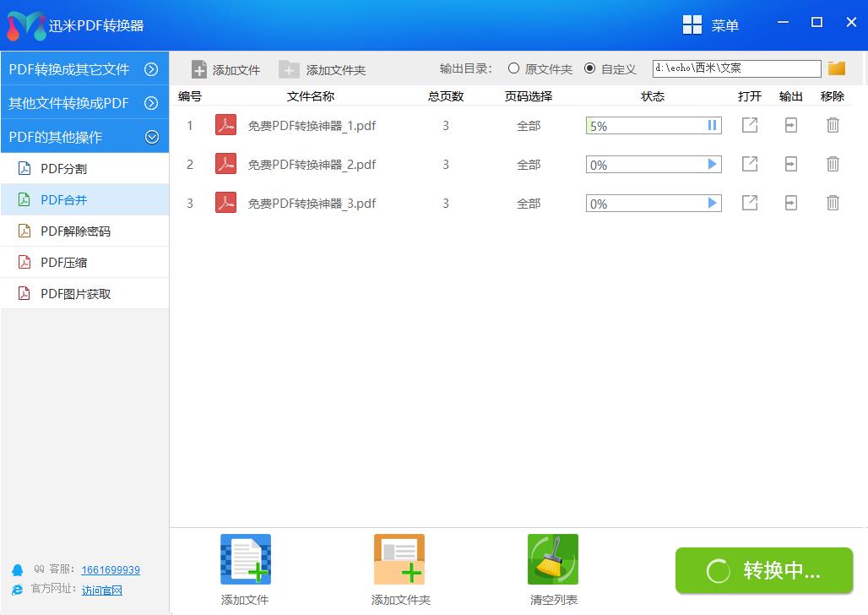
Task: Click the large 添加文件夹 icon at bottom
Action: [x=399, y=558]
